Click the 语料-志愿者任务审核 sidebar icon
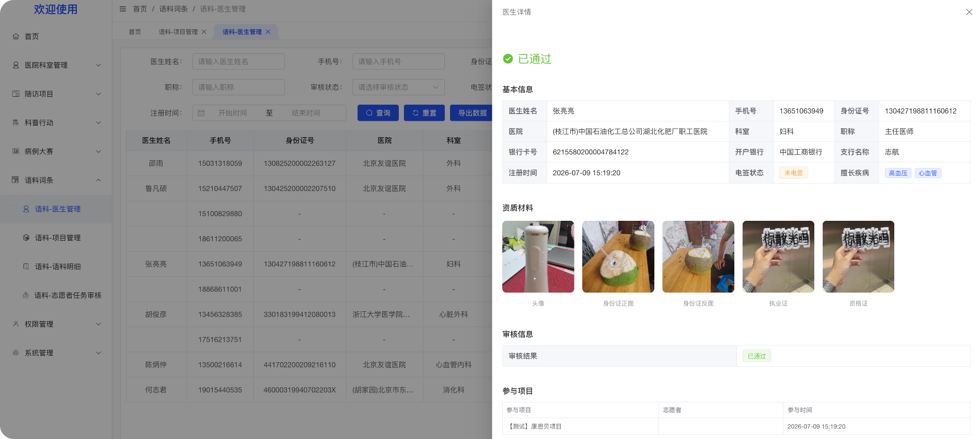Image resolution: width=980 pixels, height=439 pixels. click(x=26, y=295)
